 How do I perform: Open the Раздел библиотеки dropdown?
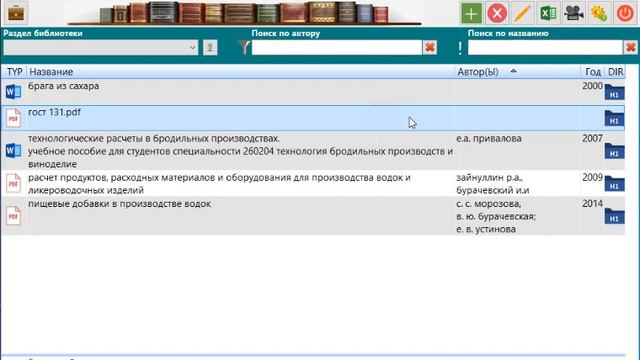click(x=101, y=47)
